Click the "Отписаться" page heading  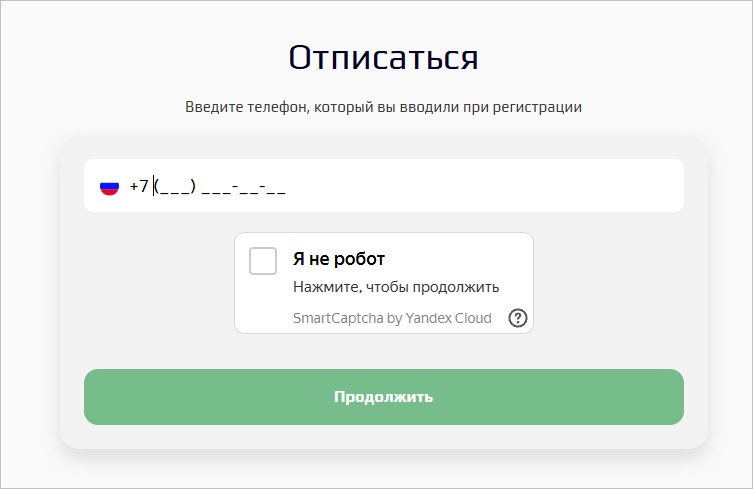pyautogui.click(x=383, y=58)
